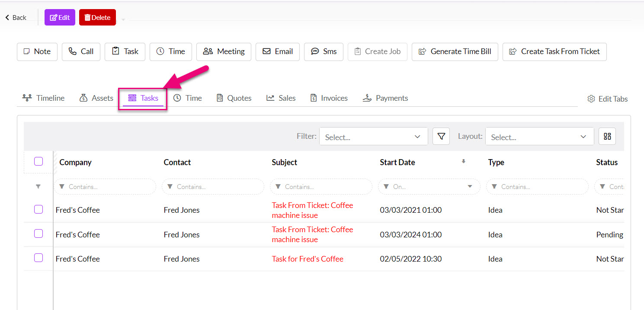This screenshot has height=310, width=644.
Task: Click the Start Date sort arrow icon
Action: (463, 161)
